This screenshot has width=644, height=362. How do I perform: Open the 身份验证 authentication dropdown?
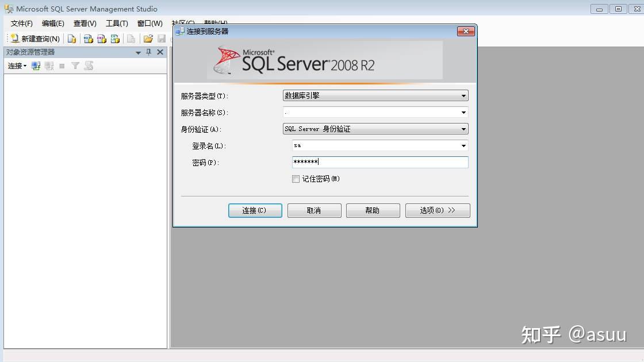click(463, 129)
